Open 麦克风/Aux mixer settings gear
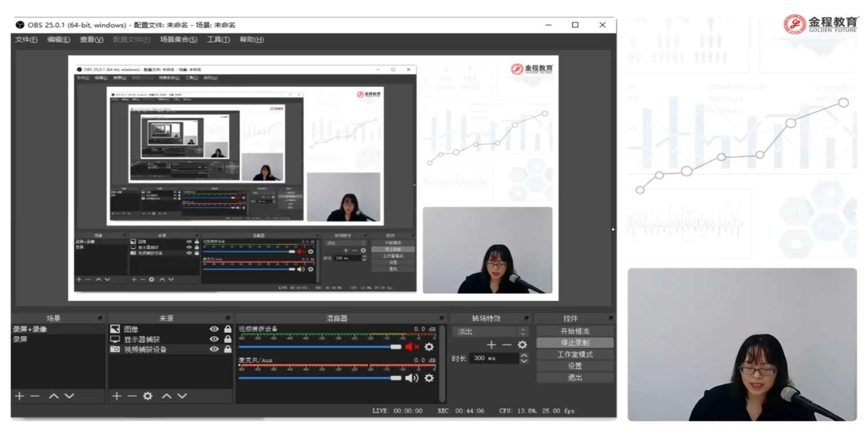 click(429, 378)
